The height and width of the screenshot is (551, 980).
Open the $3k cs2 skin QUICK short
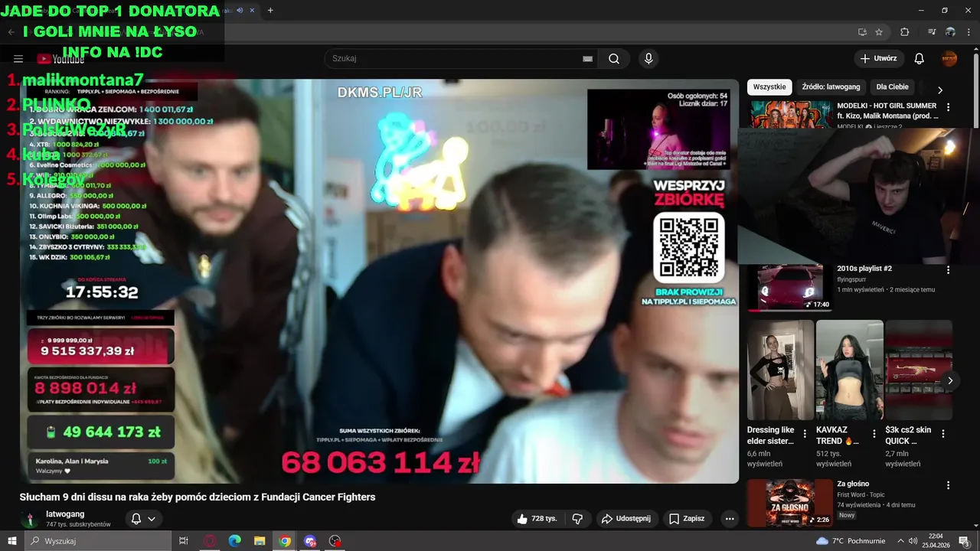coord(918,370)
